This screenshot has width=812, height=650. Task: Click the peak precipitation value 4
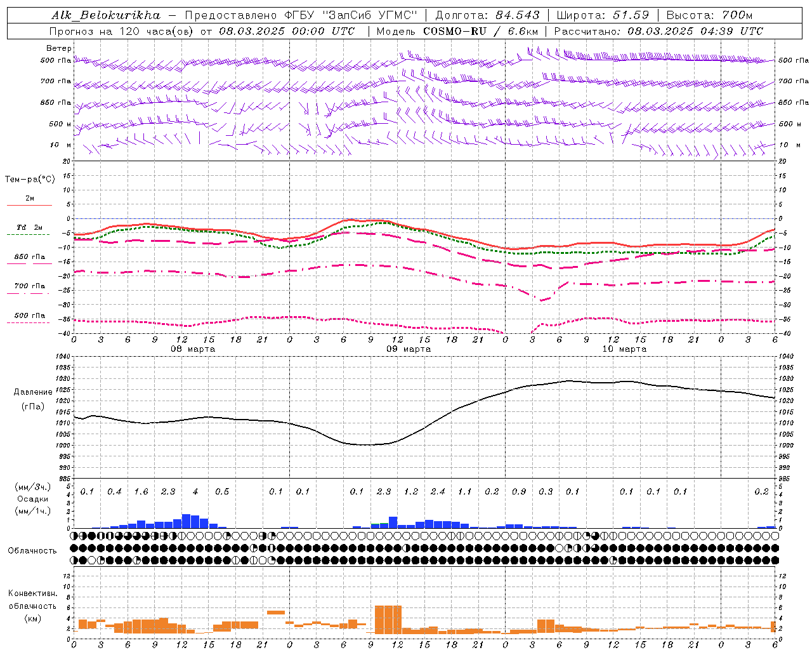(195, 492)
